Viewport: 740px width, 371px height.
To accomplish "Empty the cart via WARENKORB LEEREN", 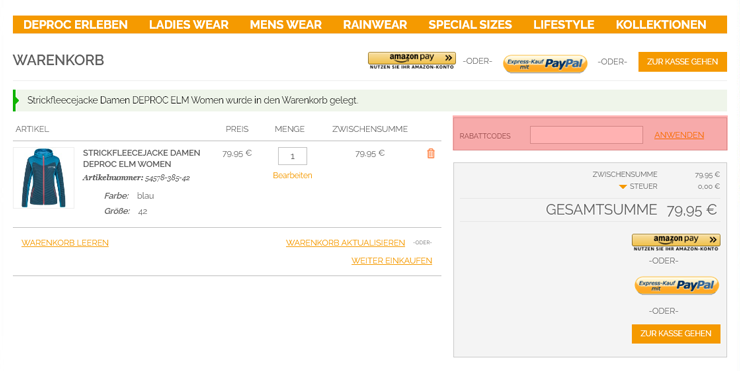I will [x=65, y=243].
